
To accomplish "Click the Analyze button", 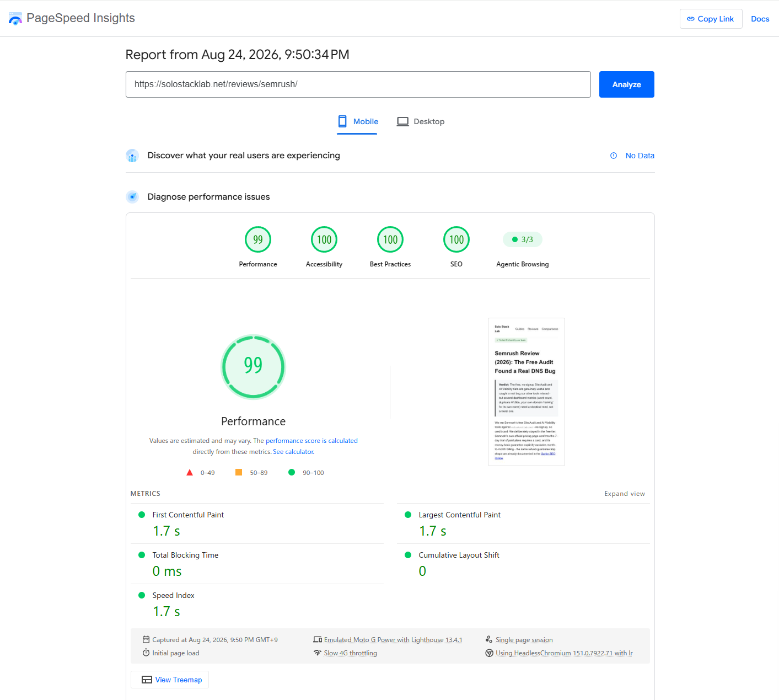I will [x=626, y=84].
